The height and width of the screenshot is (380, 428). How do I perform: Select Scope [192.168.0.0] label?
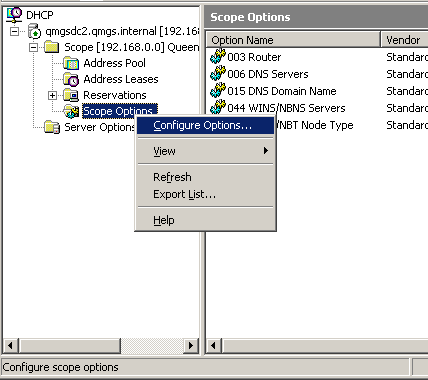click(x=131, y=47)
